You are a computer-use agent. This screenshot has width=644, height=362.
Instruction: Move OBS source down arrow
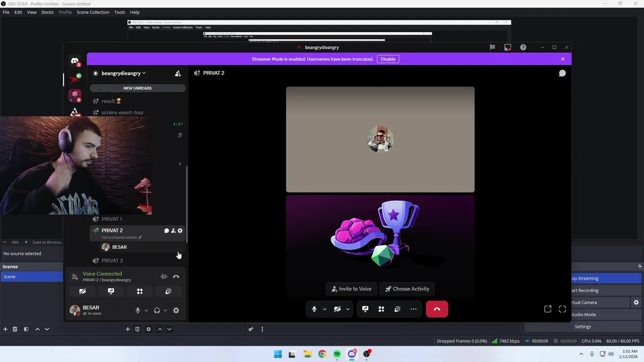169,329
